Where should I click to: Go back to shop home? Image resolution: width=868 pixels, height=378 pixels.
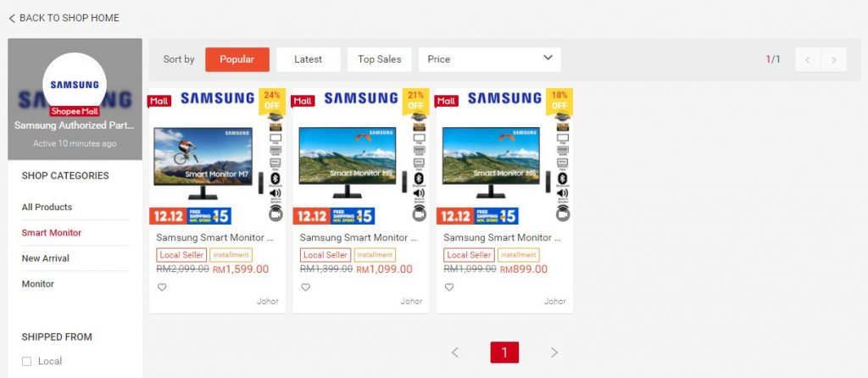tap(64, 19)
